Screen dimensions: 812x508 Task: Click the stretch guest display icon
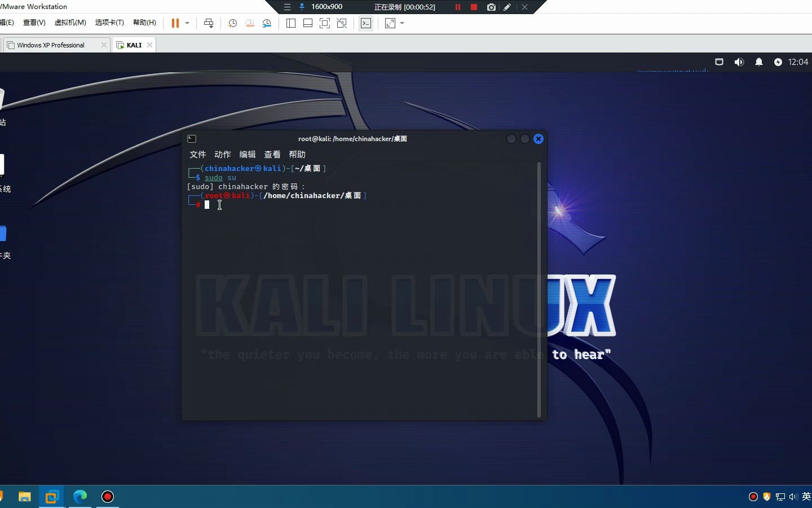coord(390,23)
